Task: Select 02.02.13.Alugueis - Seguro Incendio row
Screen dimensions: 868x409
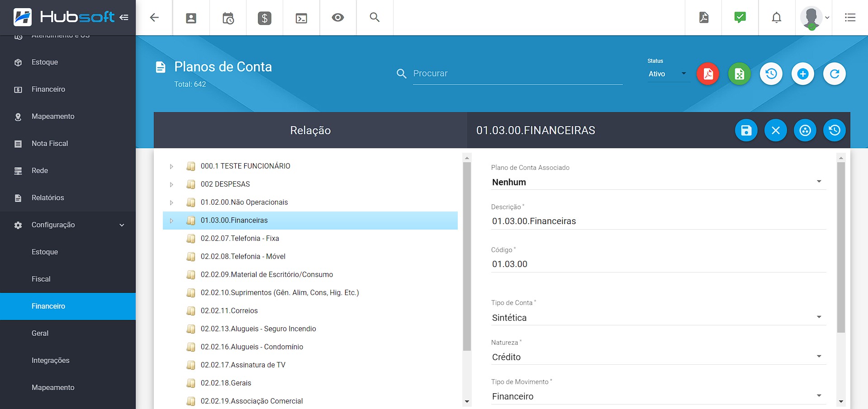Action: click(x=310, y=329)
